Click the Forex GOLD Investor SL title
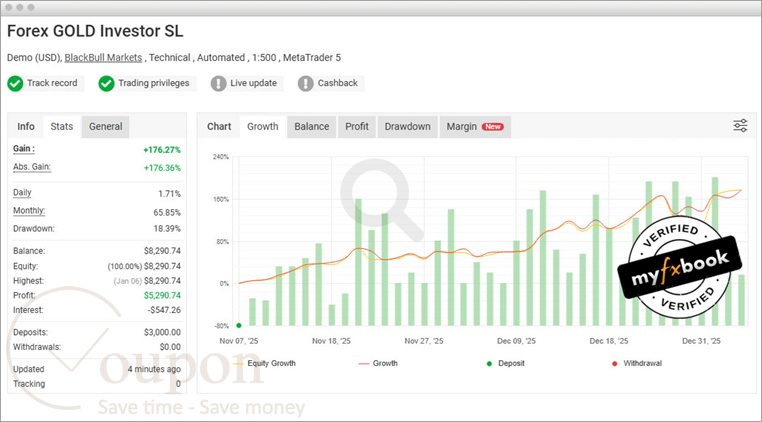 coord(95,31)
